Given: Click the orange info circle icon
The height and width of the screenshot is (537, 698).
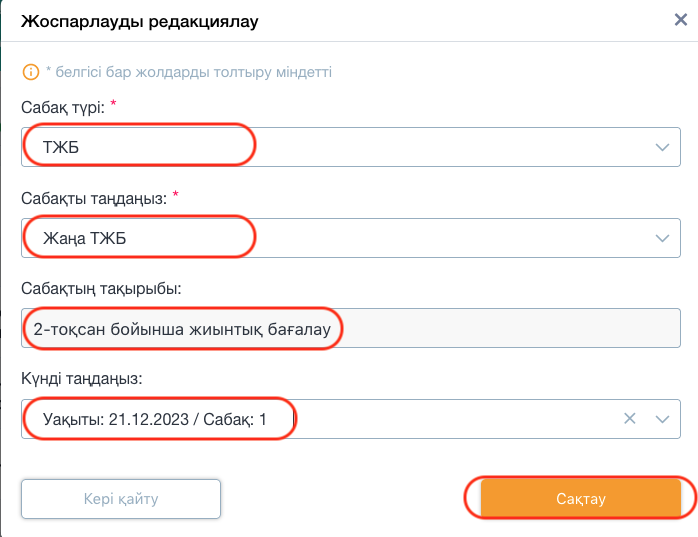Looking at the screenshot, I should pos(31,72).
